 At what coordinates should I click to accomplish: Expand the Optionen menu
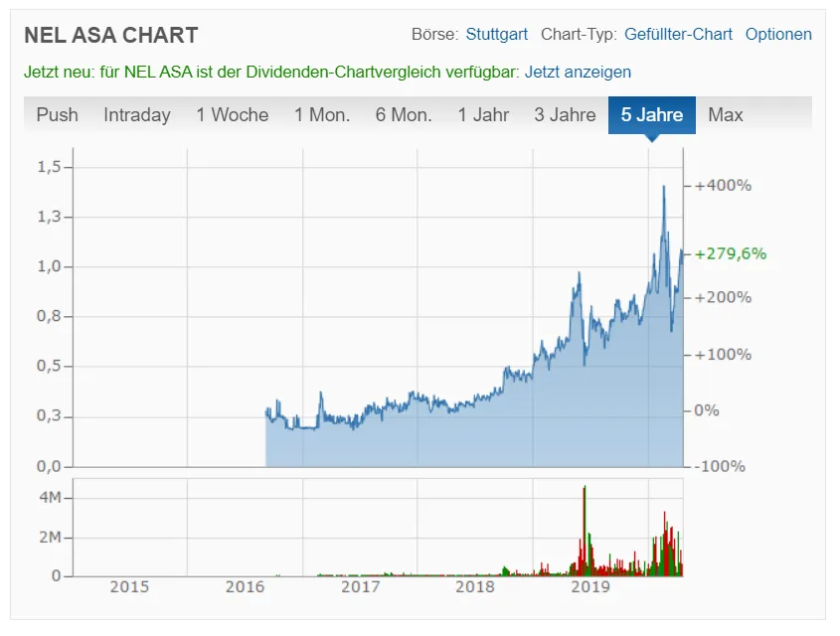point(778,34)
